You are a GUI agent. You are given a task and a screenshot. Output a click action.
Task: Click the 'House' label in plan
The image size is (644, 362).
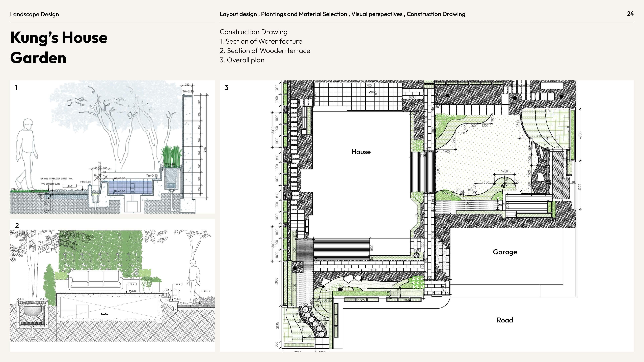click(x=361, y=152)
